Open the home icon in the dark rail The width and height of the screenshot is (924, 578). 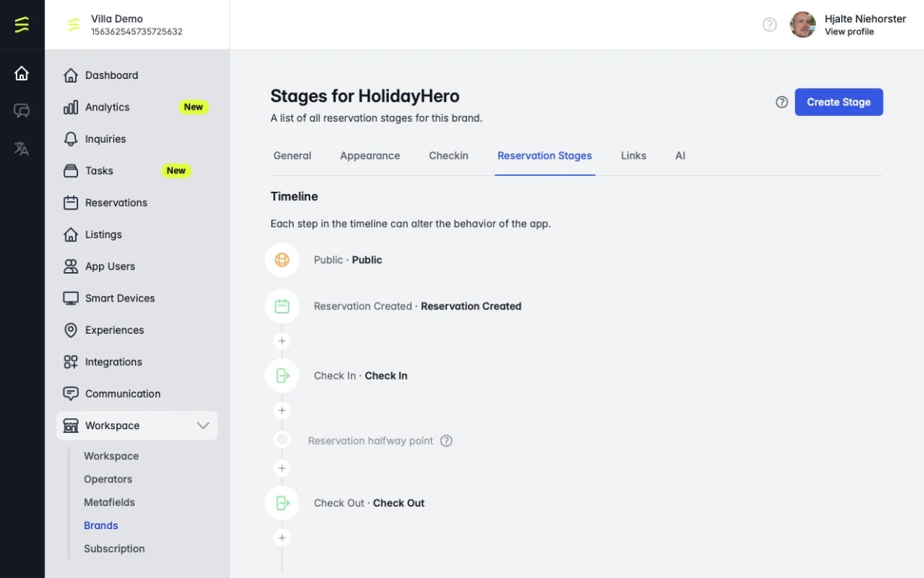coord(22,73)
